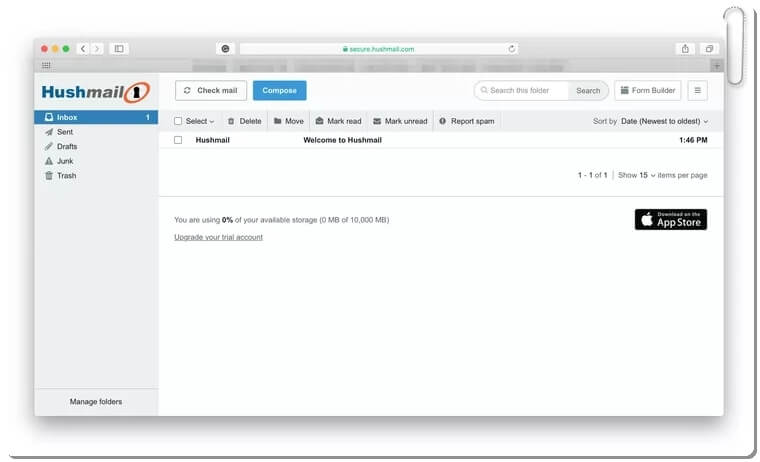Click Delete in the mail toolbar

pyautogui.click(x=245, y=121)
